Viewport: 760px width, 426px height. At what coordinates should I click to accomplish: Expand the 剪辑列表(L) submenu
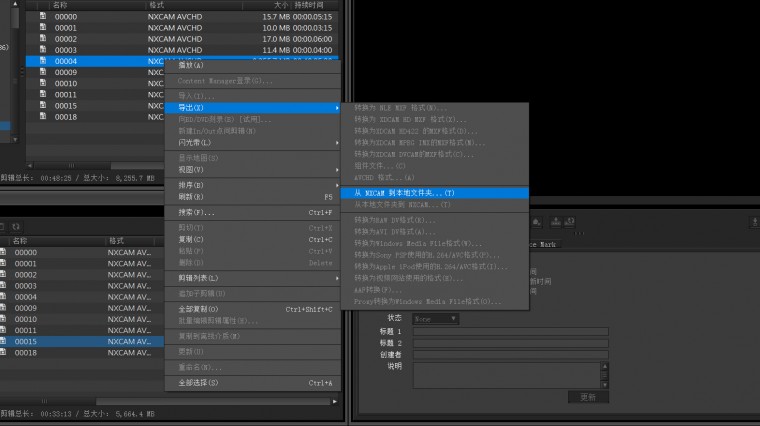pos(252,278)
